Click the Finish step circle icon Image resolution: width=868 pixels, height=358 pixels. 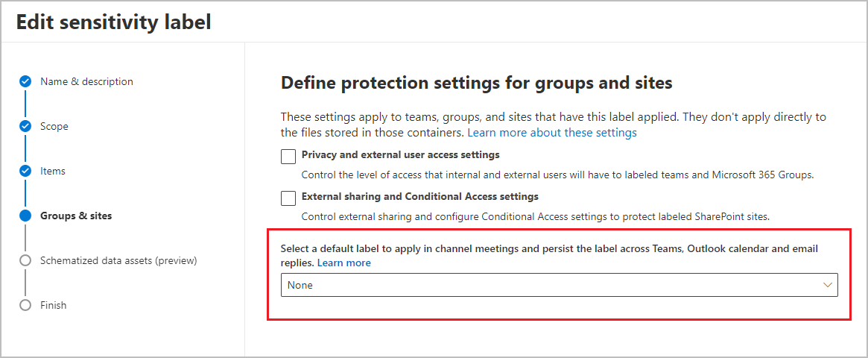pyautogui.click(x=25, y=305)
